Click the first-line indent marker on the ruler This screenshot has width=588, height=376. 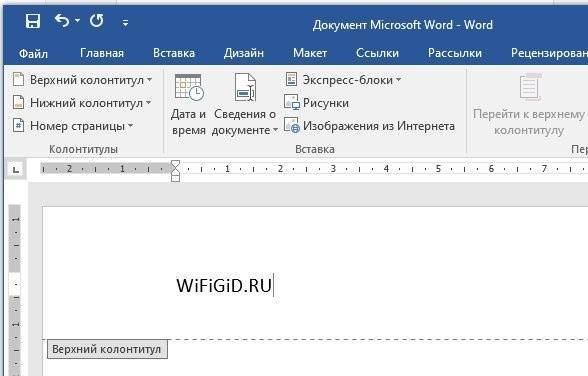(176, 165)
